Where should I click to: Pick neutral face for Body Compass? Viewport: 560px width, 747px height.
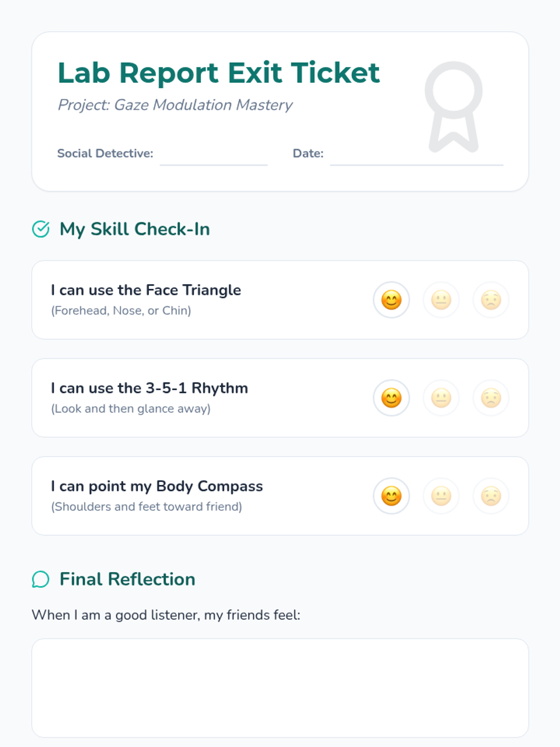pos(441,496)
